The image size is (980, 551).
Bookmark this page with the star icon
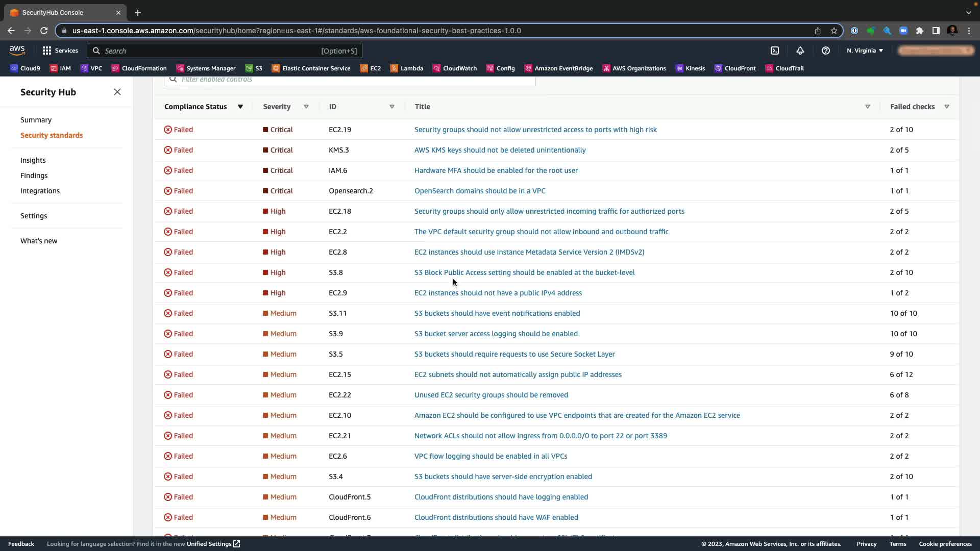tap(834, 31)
